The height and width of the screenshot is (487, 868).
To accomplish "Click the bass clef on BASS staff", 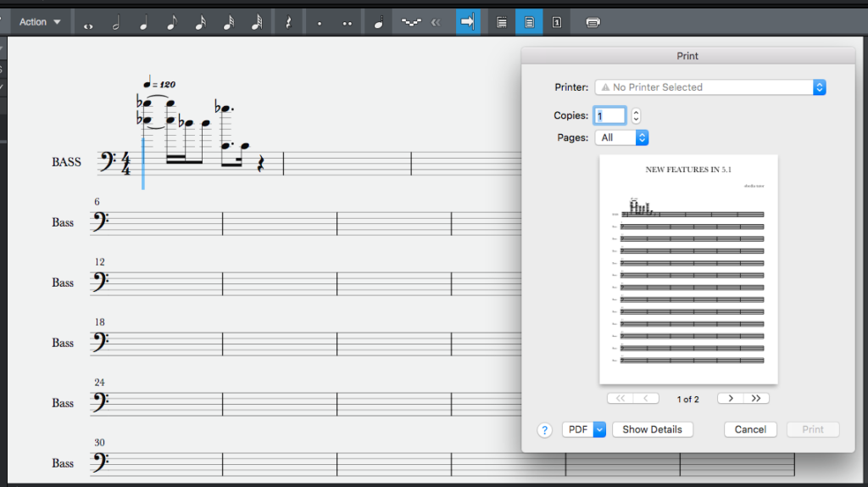I will click(106, 162).
